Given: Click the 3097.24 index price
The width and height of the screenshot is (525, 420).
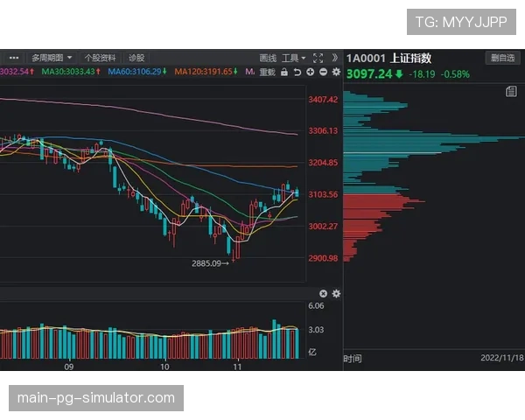Looking at the screenshot, I should pos(369,74).
